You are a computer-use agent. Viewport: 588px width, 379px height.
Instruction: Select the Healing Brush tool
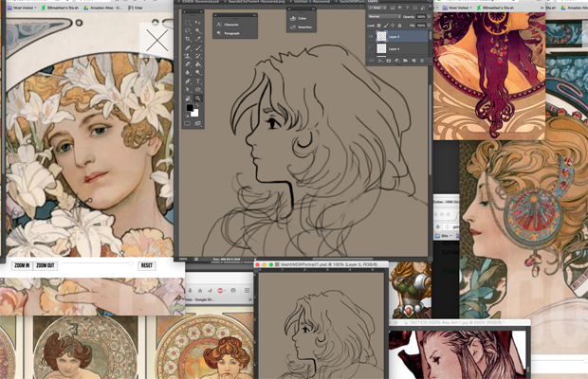pyautogui.click(x=188, y=48)
